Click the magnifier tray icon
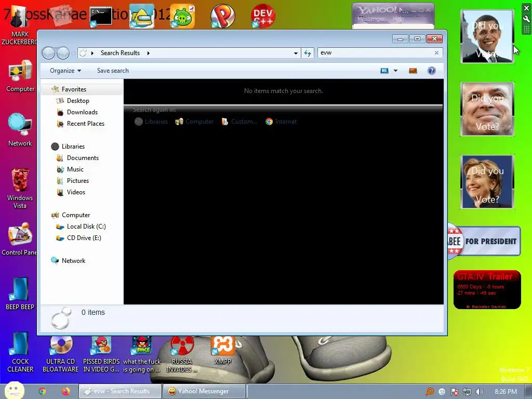Screen dimensions: 532x399 pos(430,392)
